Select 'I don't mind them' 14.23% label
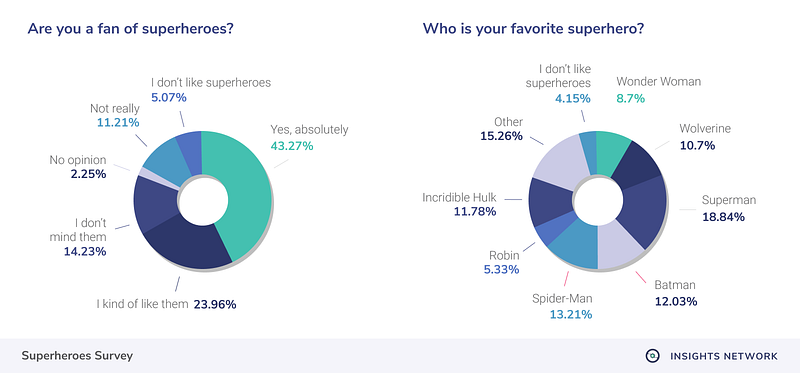This screenshot has width=800, height=373. [85, 237]
